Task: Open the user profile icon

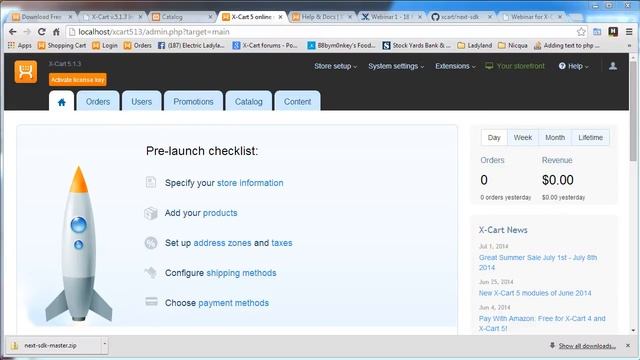Action: pos(613,66)
